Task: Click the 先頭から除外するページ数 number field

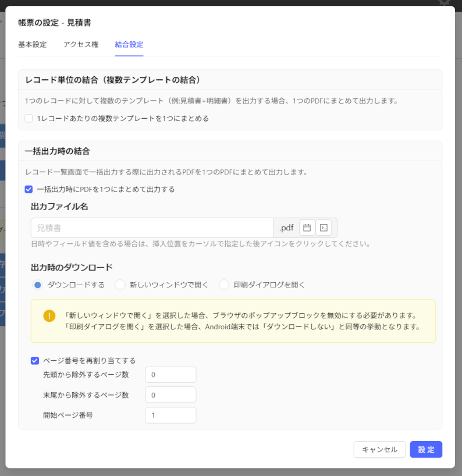Action: click(x=170, y=375)
